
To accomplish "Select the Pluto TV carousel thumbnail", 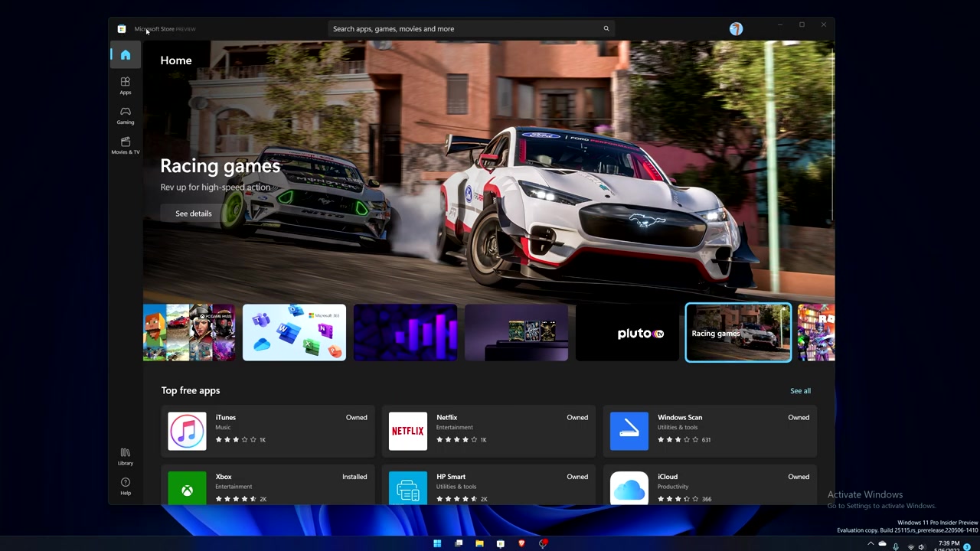I will coord(627,333).
